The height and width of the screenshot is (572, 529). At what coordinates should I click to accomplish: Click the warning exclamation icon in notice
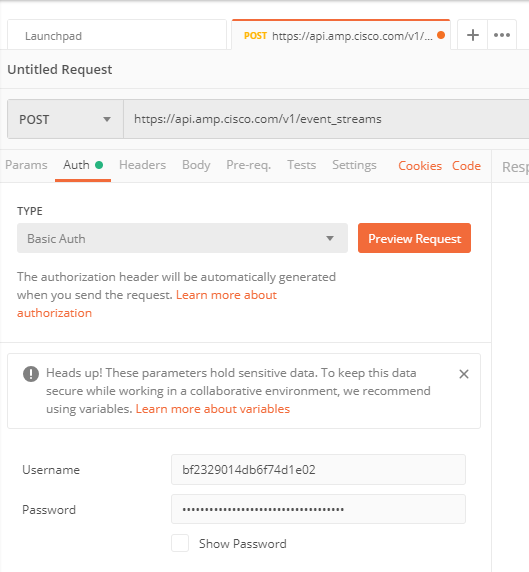(x=31, y=374)
